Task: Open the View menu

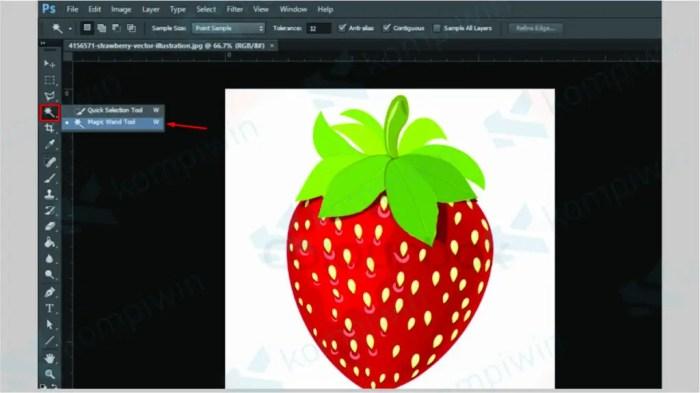Action: tap(261, 9)
